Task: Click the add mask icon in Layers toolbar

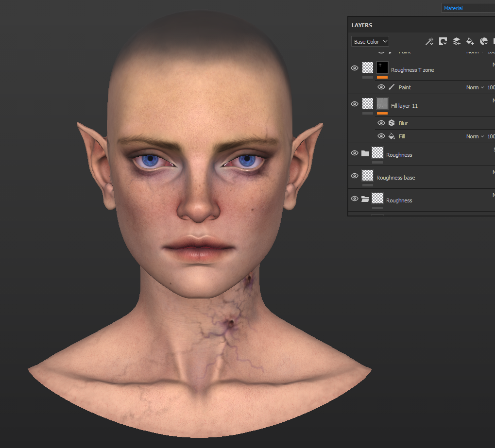Action: 443,41
